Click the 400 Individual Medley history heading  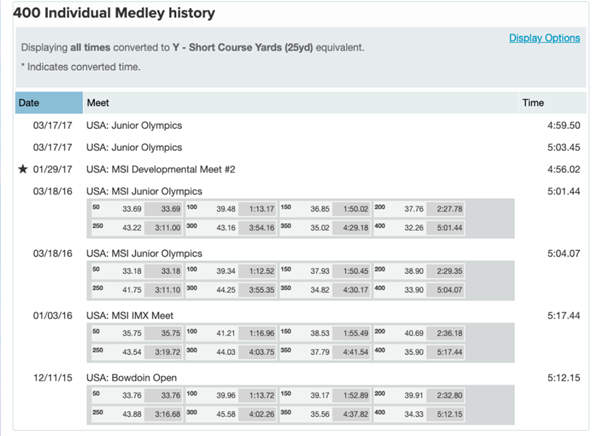coord(114,13)
